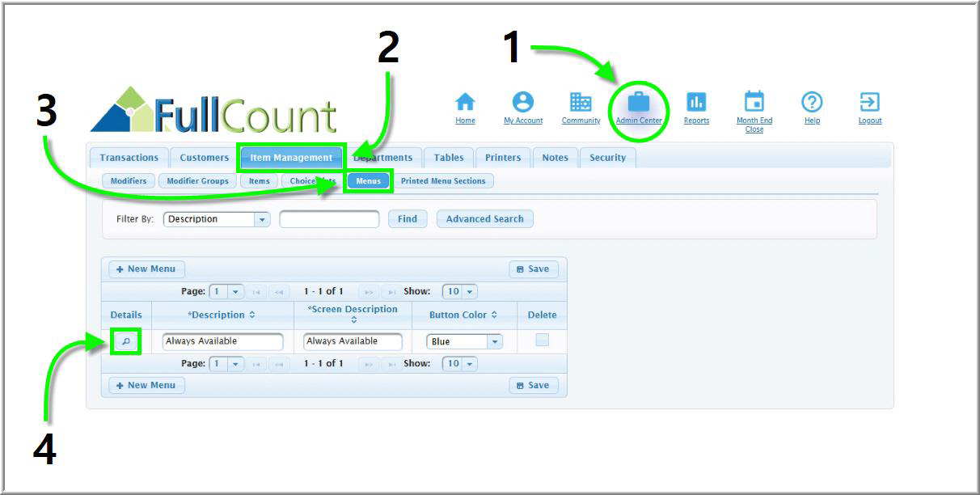Click the filter search text field
This screenshot has height=495, width=980.
pos(329,219)
